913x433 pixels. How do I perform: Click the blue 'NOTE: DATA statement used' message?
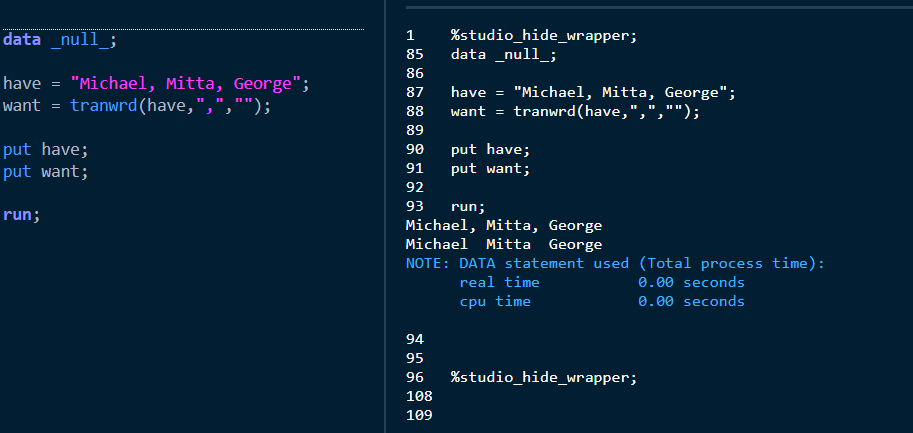pos(615,263)
